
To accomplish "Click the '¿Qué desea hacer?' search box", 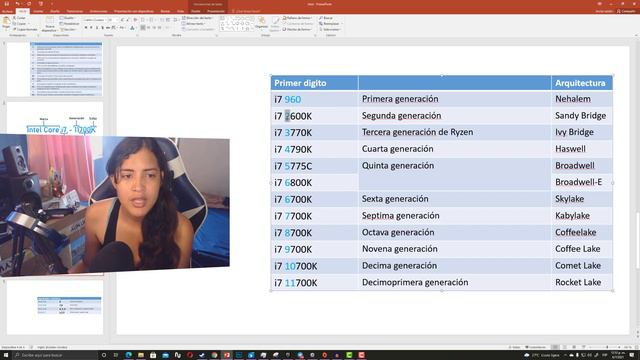I will click(247, 11).
